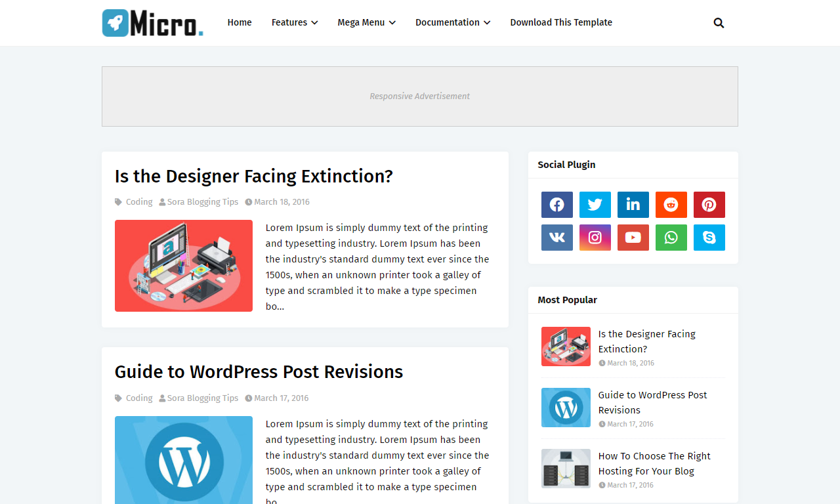Open the Instagram social button
840x504 pixels.
[x=595, y=238]
